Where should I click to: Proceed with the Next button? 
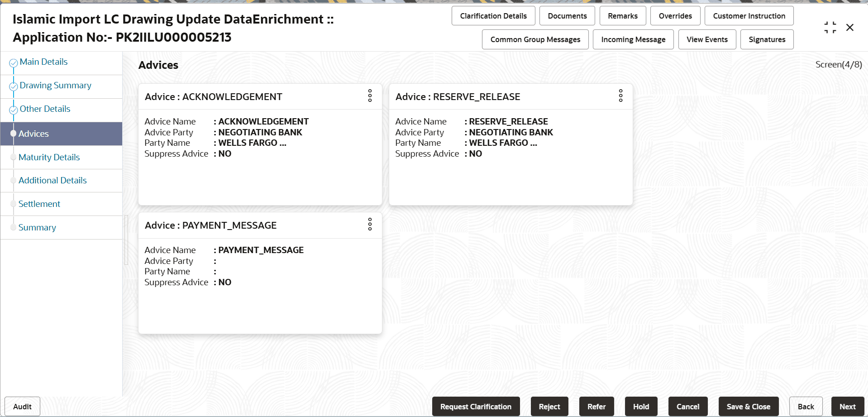pyautogui.click(x=847, y=407)
